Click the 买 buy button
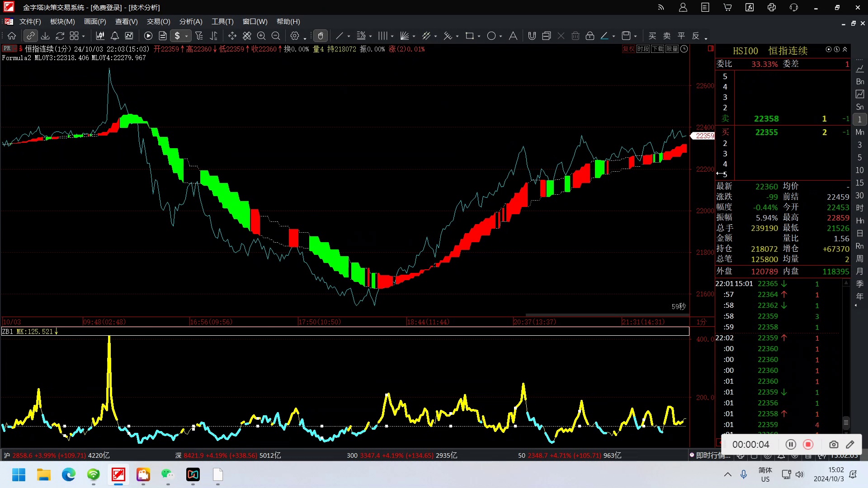This screenshot has width=868, height=488. (x=652, y=36)
